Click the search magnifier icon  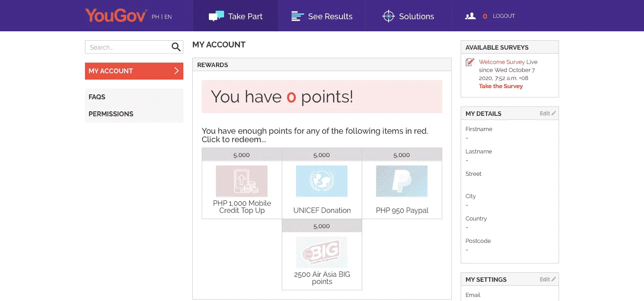tap(176, 47)
